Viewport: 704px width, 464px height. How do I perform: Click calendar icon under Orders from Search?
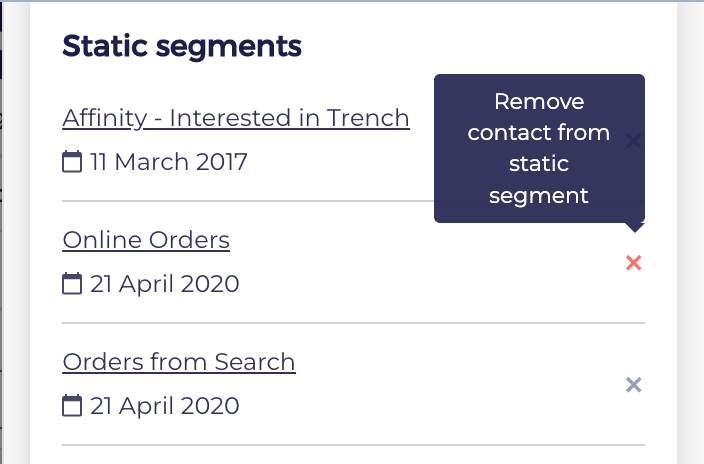click(72, 406)
